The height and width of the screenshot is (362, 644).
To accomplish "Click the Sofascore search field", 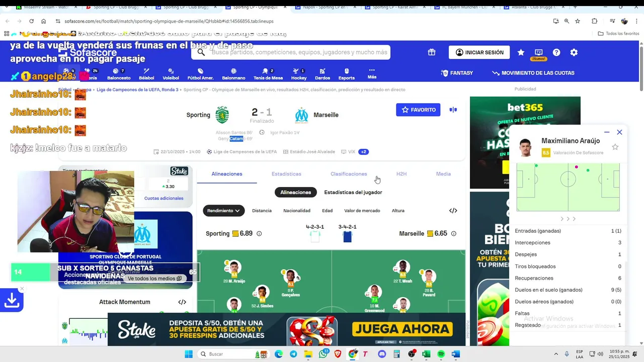I will click(291, 52).
